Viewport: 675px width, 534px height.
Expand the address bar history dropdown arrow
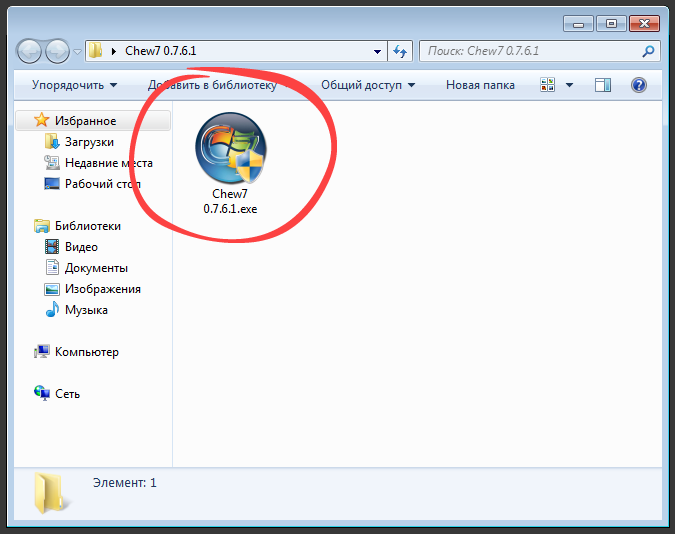click(x=377, y=51)
